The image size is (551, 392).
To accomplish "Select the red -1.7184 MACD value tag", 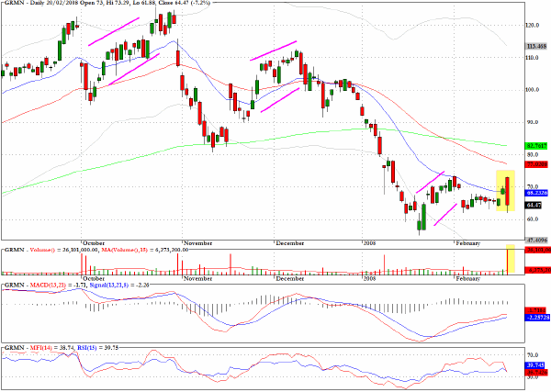I will coord(536,310).
